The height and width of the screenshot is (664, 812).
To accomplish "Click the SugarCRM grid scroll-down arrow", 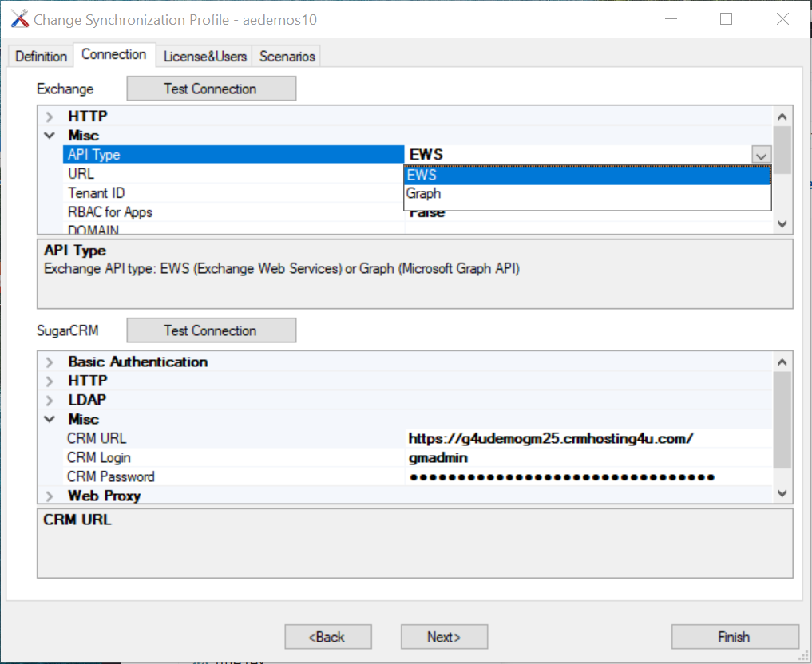I will click(x=782, y=494).
